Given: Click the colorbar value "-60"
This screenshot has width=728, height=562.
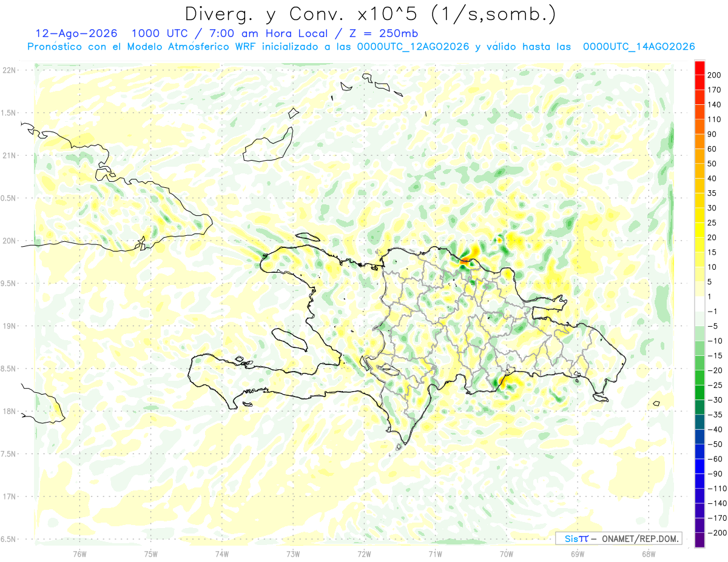Looking at the screenshot, I should click(715, 459).
